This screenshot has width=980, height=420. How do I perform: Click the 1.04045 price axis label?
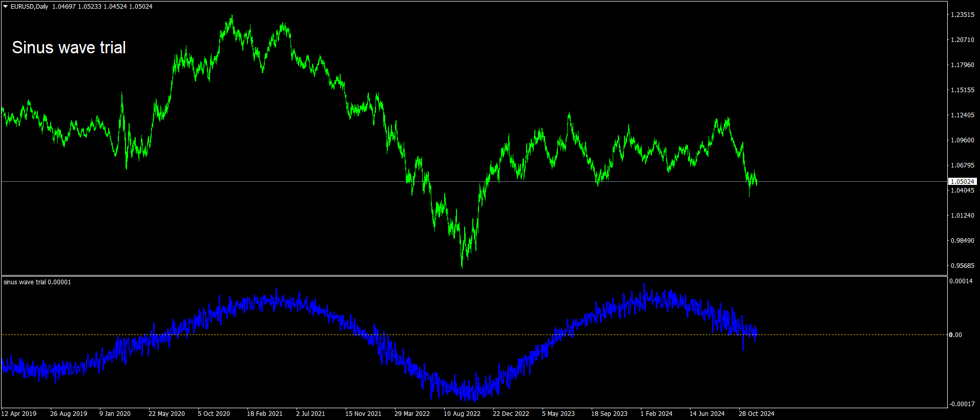pyautogui.click(x=963, y=191)
